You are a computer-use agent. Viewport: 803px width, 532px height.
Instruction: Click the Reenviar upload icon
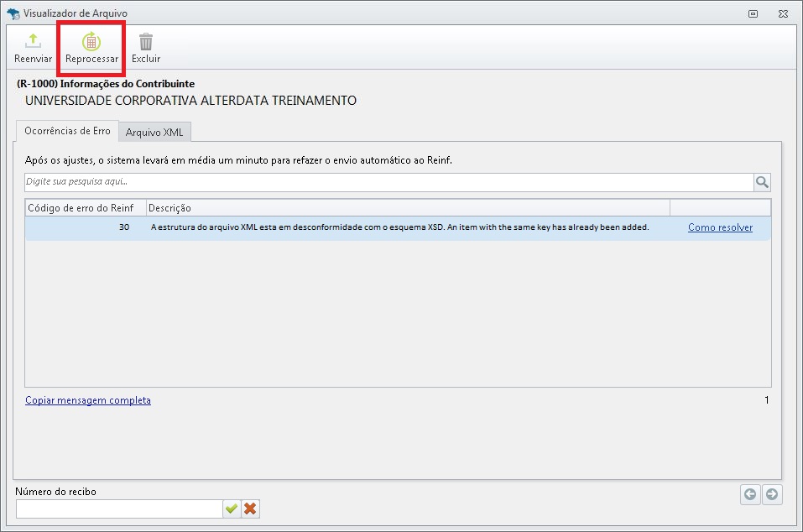33,41
